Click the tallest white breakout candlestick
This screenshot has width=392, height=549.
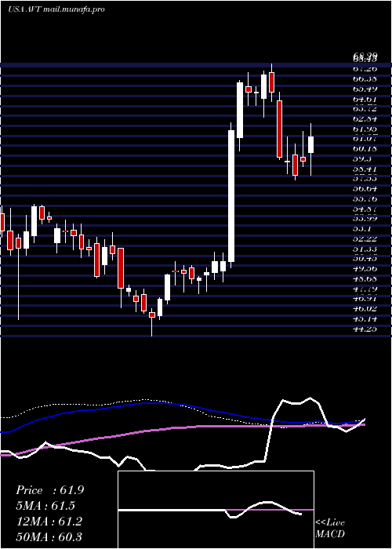[231, 196]
